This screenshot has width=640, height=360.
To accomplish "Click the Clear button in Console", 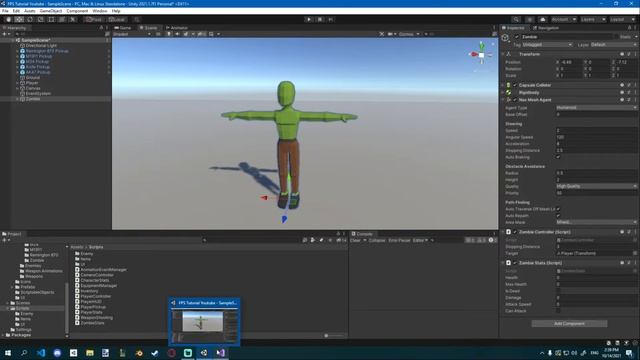I will (355, 240).
